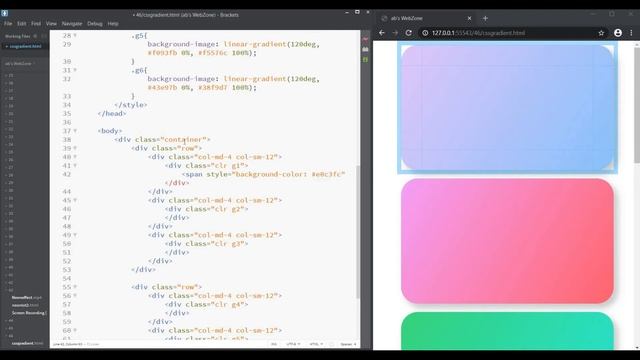640x360 pixels.
Task: Reload the Chrome page
Action: 409,33
